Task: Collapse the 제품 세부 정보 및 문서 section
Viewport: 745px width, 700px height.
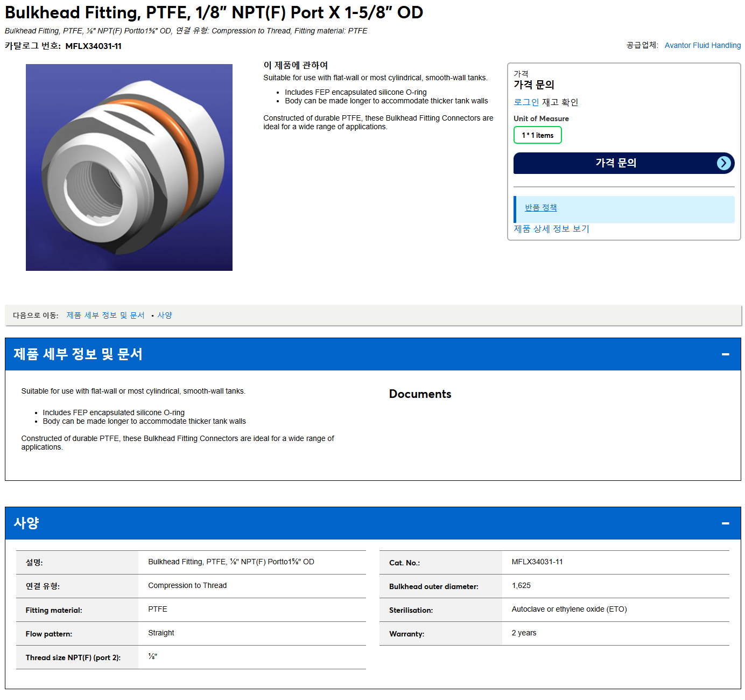Action: click(x=725, y=354)
